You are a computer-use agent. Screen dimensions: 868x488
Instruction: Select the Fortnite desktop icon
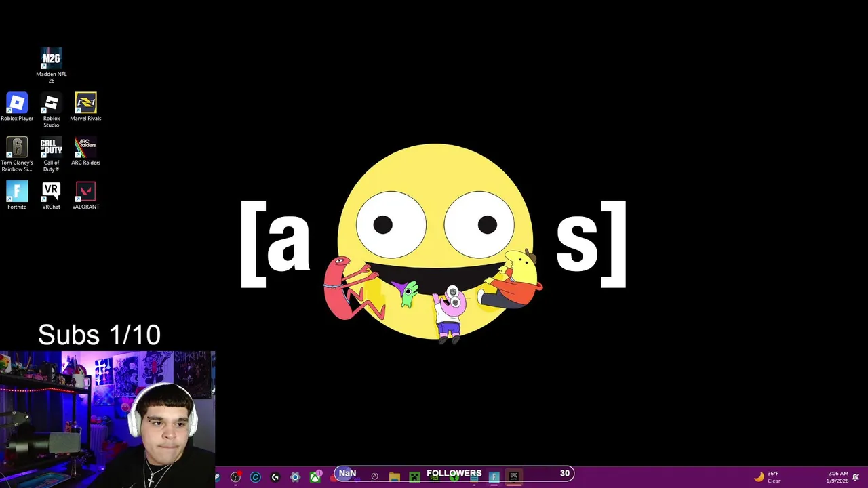coord(17,195)
